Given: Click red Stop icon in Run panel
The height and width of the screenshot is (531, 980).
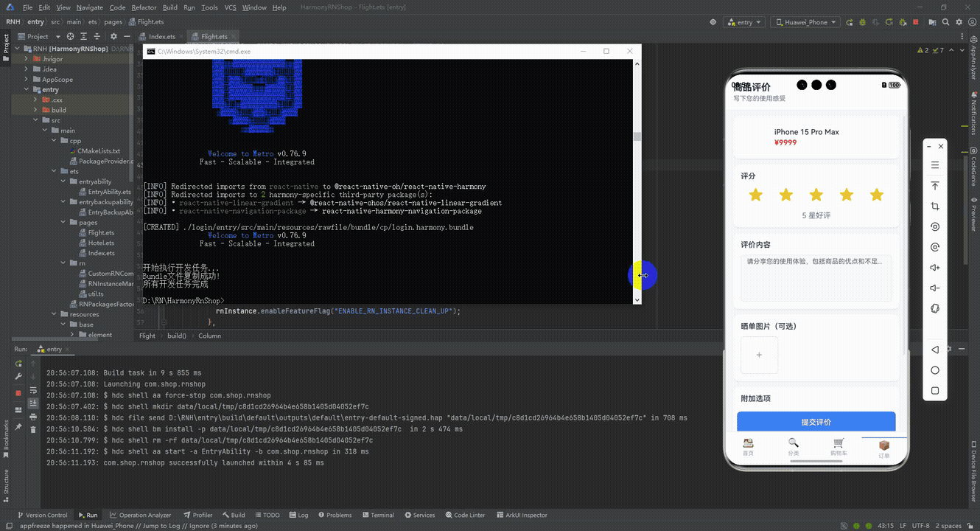Looking at the screenshot, I should [18, 393].
